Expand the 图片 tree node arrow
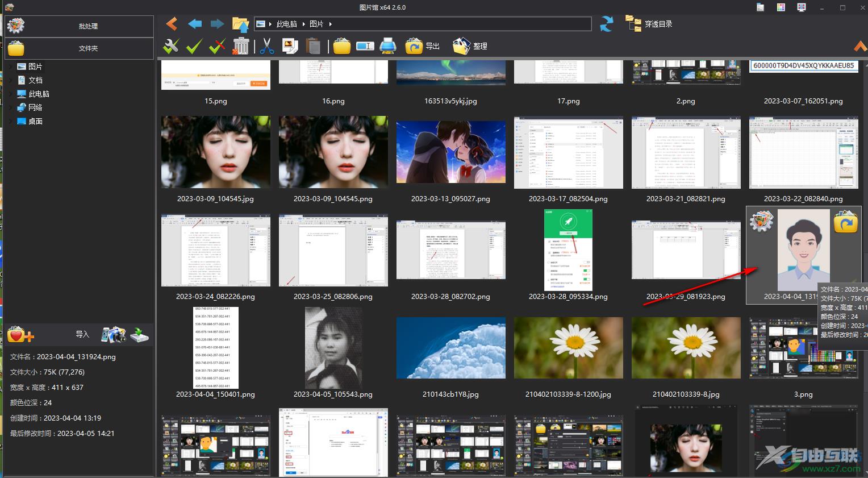This screenshot has width=868, height=478. point(11,66)
